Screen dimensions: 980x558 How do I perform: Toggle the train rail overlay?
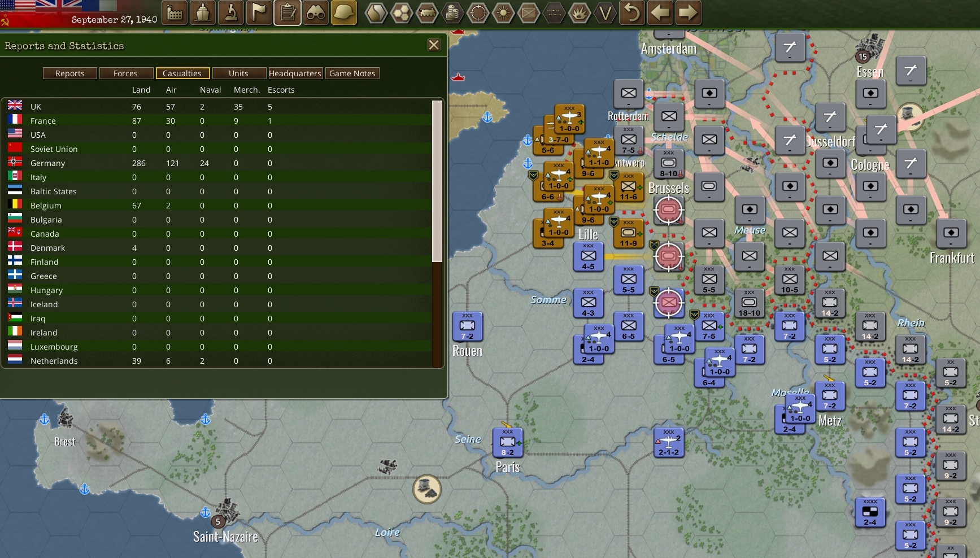click(427, 12)
